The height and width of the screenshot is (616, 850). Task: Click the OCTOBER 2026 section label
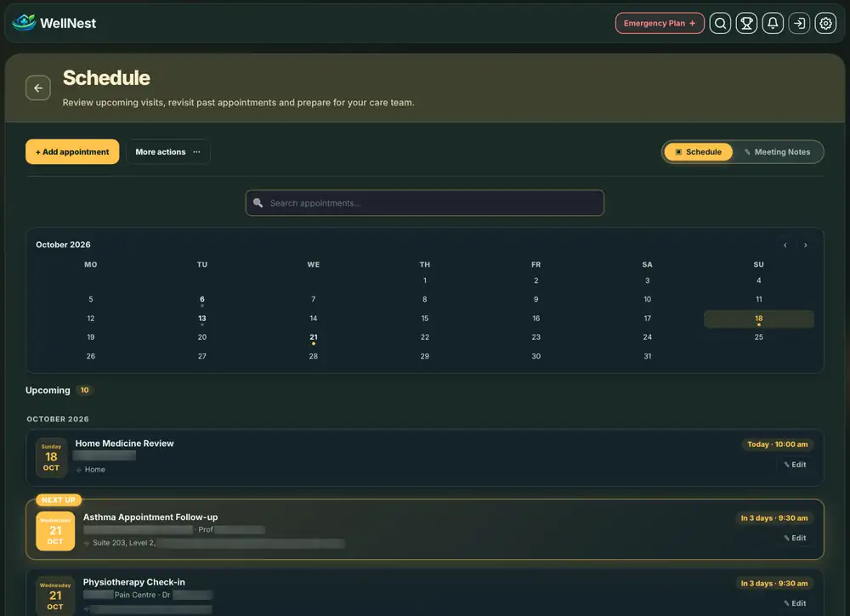(58, 420)
